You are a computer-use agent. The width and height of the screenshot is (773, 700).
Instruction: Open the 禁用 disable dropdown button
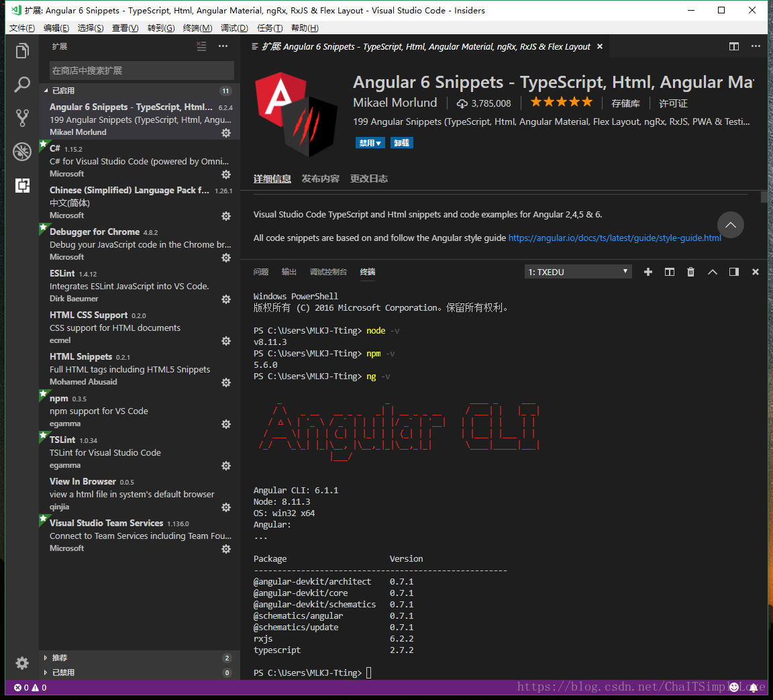[x=370, y=143]
